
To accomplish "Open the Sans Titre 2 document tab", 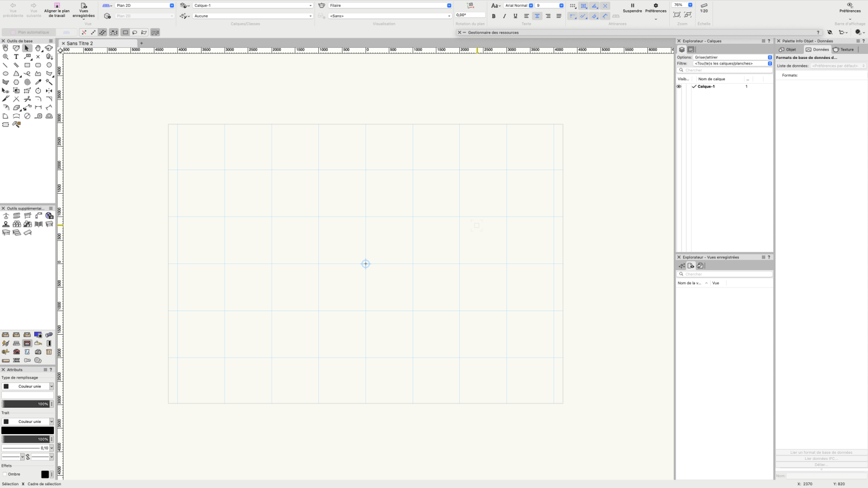I will tap(80, 43).
